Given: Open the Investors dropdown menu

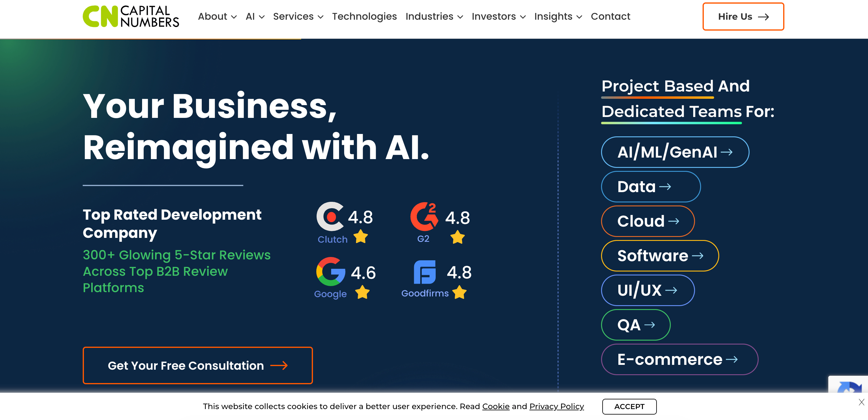Looking at the screenshot, I should (x=498, y=16).
